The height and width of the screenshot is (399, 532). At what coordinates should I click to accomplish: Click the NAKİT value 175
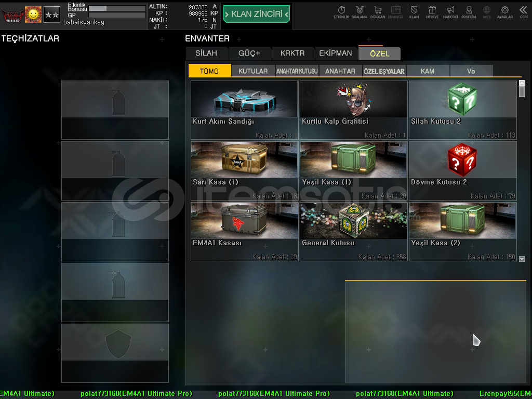point(203,20)
